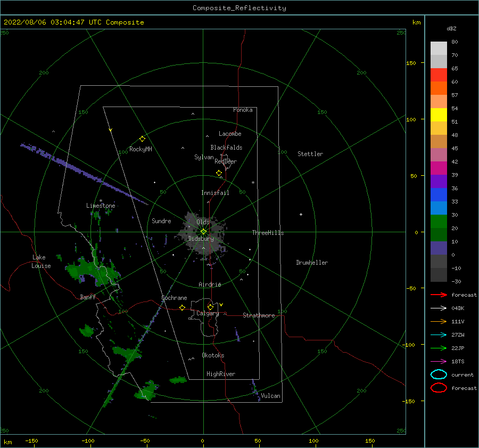Click the RockyMH label
This screenshot has height=448, width=479.
click(141, 149)
